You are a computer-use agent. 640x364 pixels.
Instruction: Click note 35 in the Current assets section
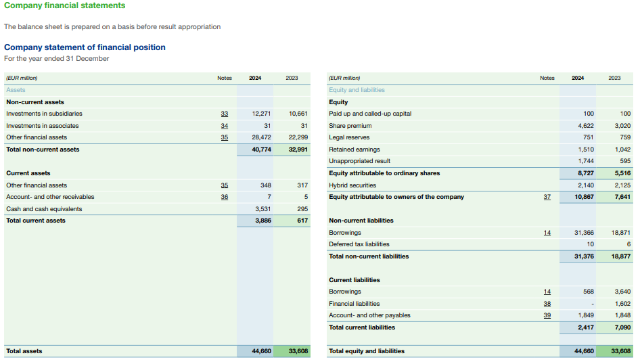click(x=225, y=185)
